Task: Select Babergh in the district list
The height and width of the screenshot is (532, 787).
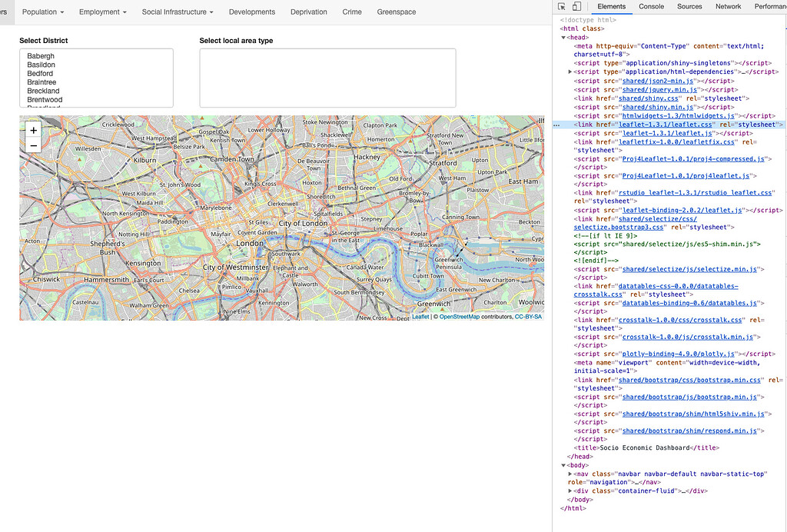Action: (41, 55)
